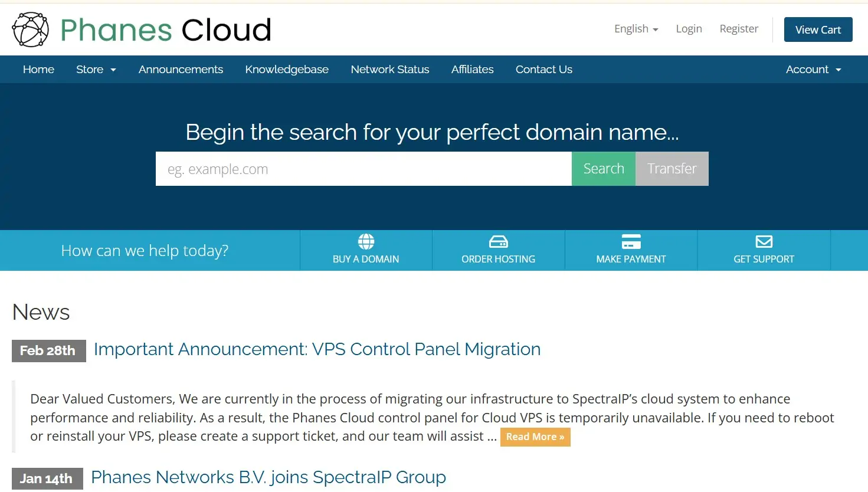
Task: Click the Register link
Action: coord(739,29)
